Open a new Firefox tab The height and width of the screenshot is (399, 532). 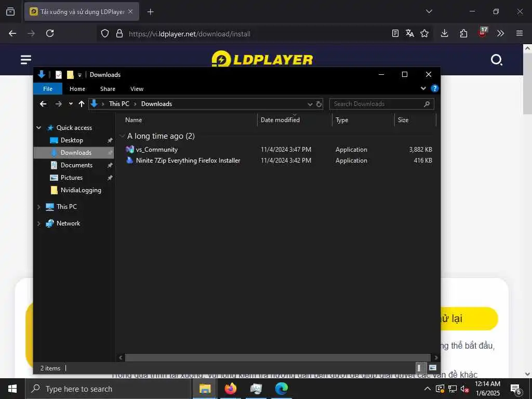[150, 12]
